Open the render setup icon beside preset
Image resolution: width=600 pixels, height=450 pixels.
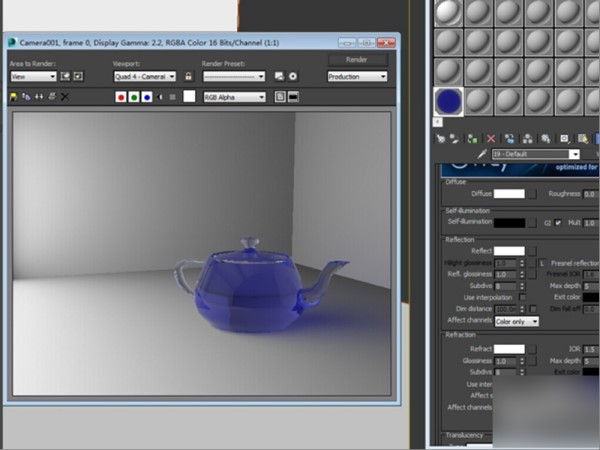click(279, 76)
